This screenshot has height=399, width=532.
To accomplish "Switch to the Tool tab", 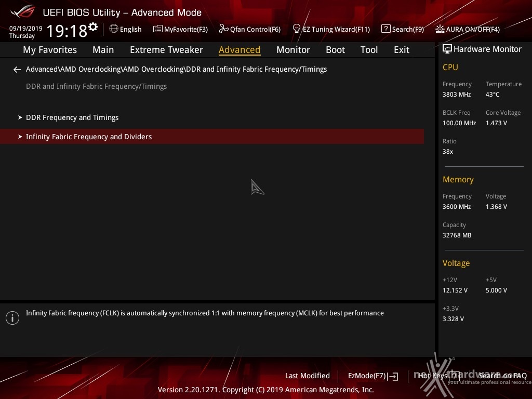I will click(x=369, y=50).
